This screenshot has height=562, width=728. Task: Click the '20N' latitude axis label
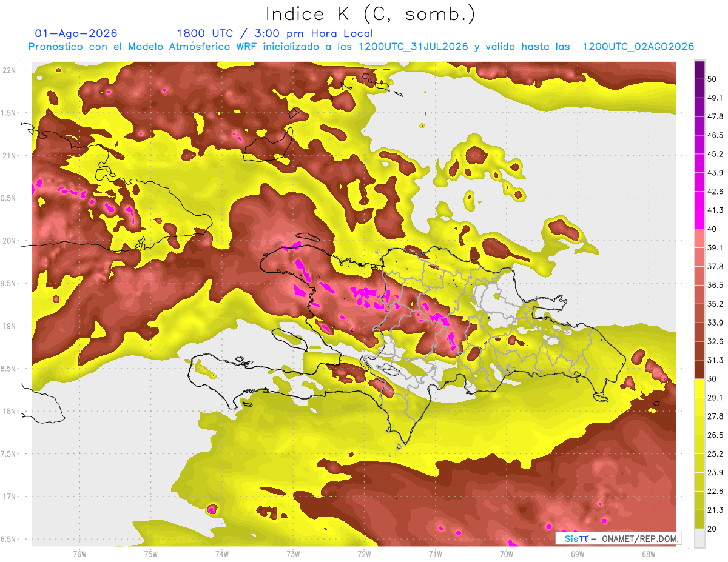pyautogui.click(x=8, y=241)
